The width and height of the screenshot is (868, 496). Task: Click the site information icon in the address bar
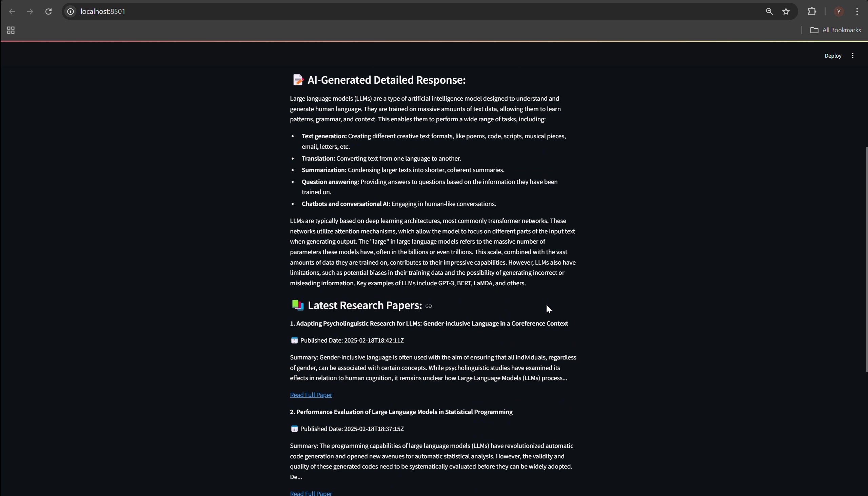click(70, 11)
